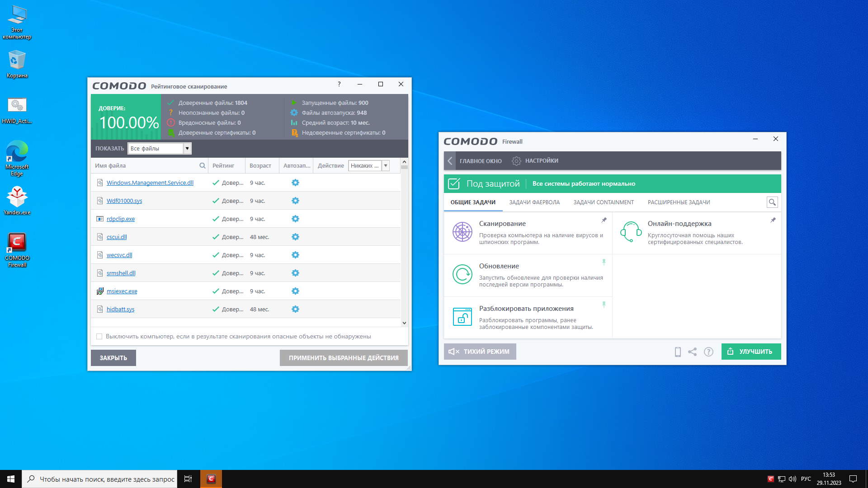The height and width of the screenshot is (488, 868).
Task: Click the search magnifier in the tasks tab bar
Action: 772,202
